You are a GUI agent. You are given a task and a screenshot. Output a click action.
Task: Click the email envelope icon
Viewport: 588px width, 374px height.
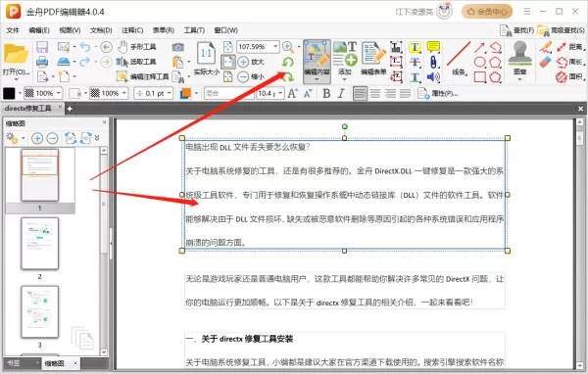tap(64, 47)
